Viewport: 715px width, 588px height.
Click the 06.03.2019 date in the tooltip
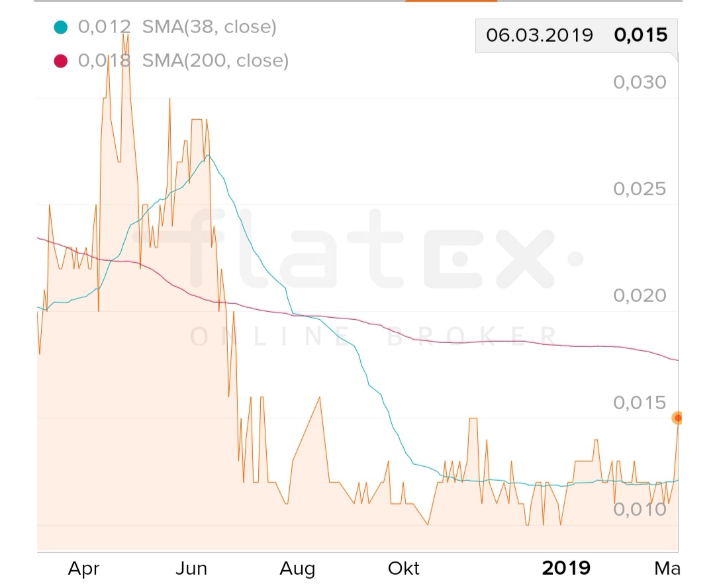pyautogui.click(x=539, y=35)
